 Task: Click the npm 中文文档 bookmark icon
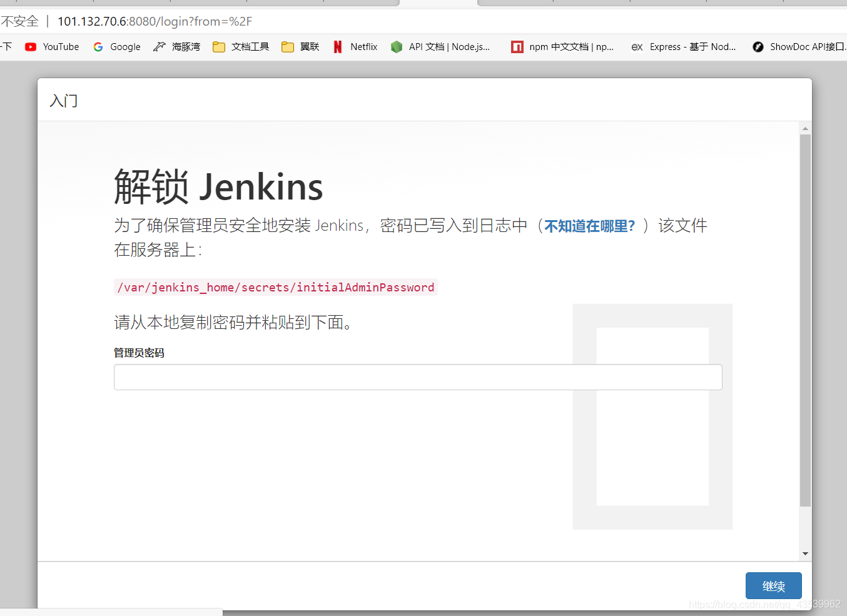517,47
